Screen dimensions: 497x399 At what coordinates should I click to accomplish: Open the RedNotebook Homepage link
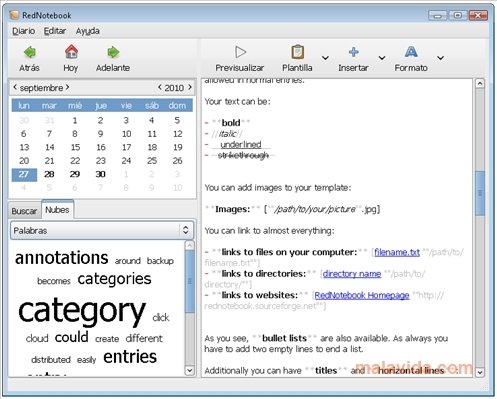(x=362, y=295)
